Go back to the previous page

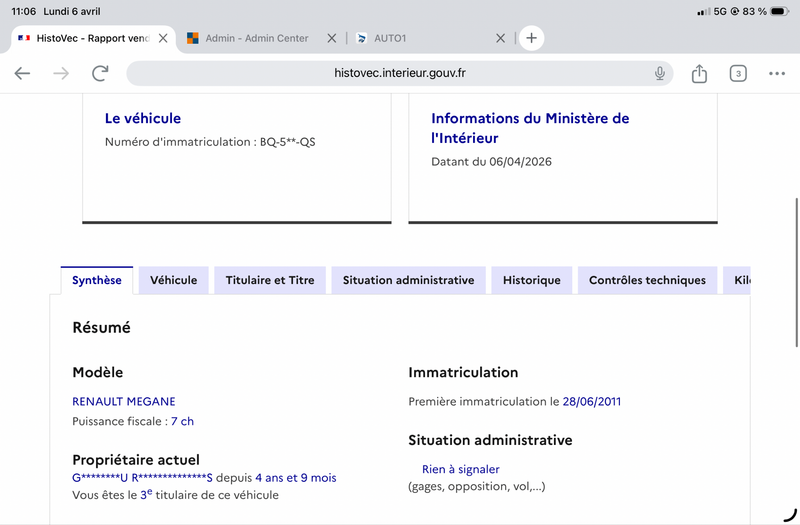tap(22, 73)
